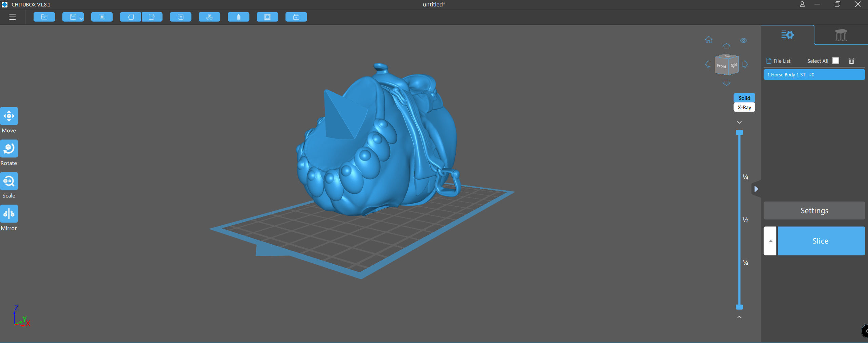The image size is (868, 343).
Task: Select the Mirror tool
Action: pos(9,214)
